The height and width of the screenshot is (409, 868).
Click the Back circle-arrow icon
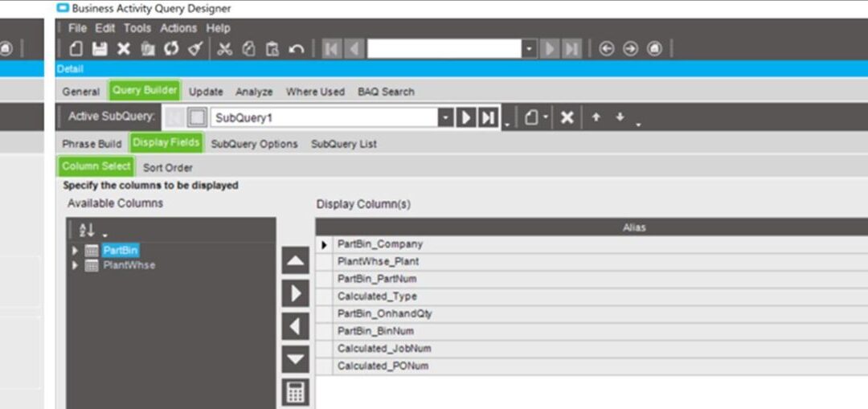[x=607, y=49]
